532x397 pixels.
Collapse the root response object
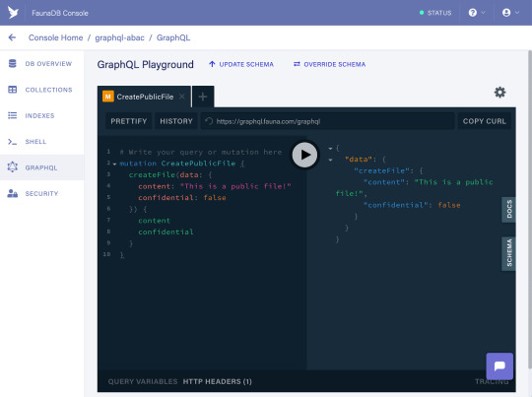[330, 149]
